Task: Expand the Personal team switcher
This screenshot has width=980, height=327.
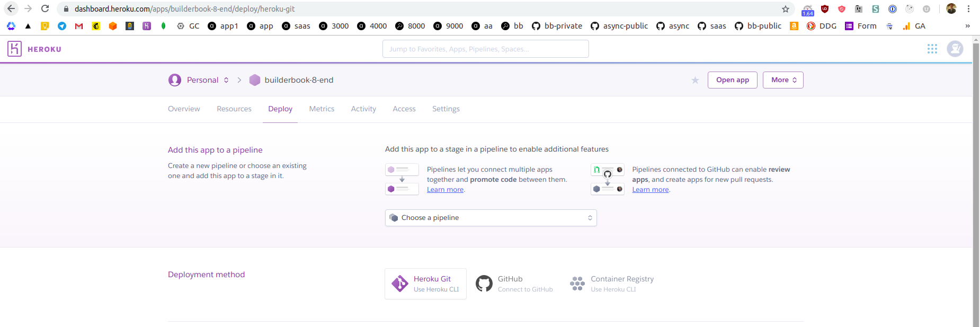Action: 207,80
